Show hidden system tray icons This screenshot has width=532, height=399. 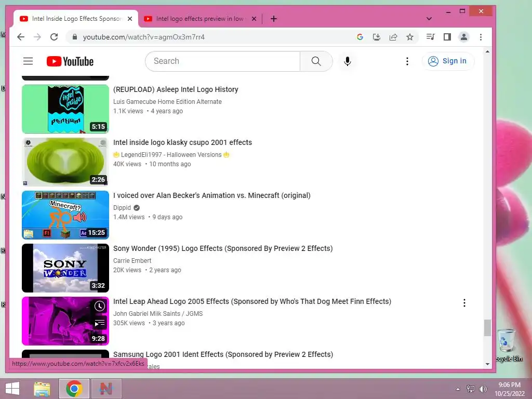point(458,389)
